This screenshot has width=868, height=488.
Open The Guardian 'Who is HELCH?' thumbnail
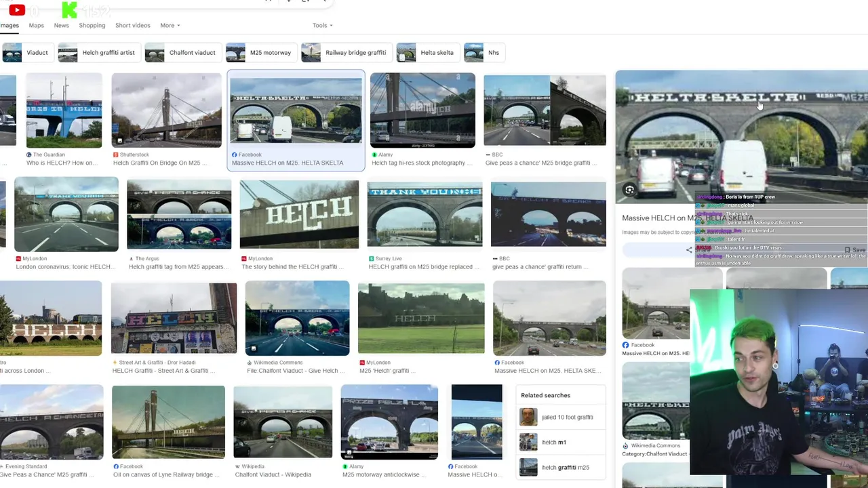(x=64, y=110)
